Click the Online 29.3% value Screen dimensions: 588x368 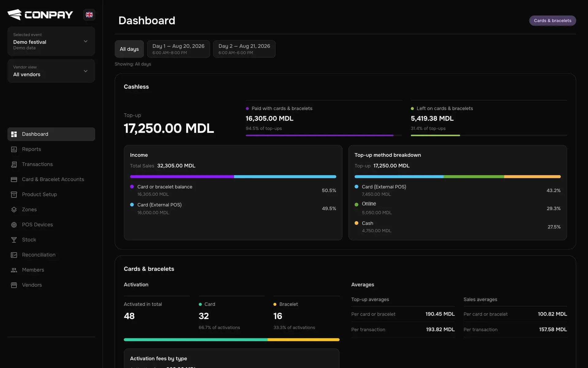click(x=554, y=209)
